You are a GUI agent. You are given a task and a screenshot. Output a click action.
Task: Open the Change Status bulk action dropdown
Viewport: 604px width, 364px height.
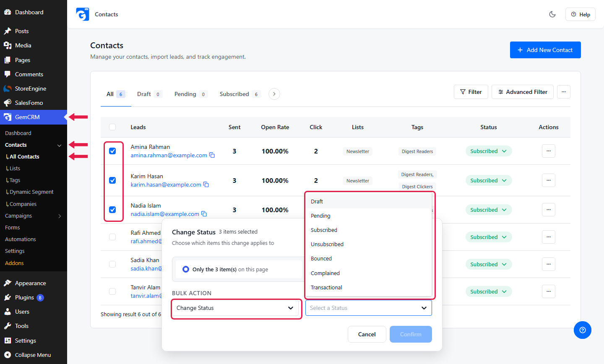(x=235, y=308)
